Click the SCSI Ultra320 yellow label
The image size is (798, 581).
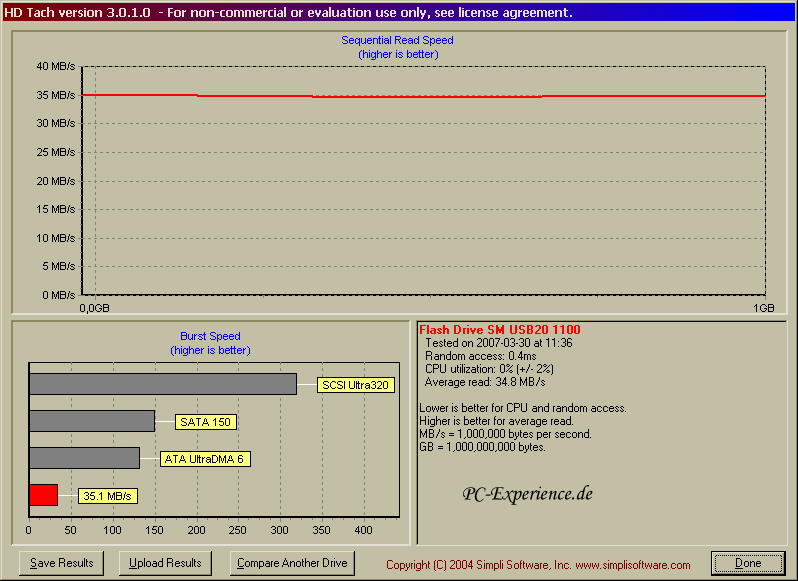[355, 385]
